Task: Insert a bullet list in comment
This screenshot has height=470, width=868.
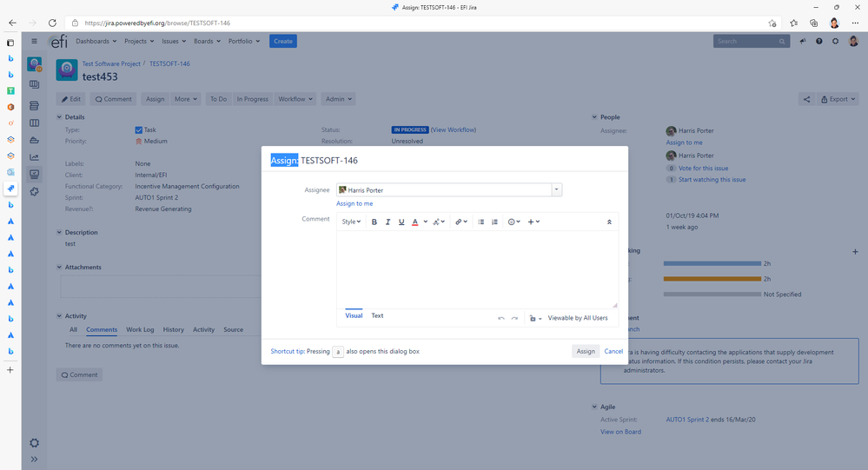Action: pyautogui.click(x=481, y=222)
